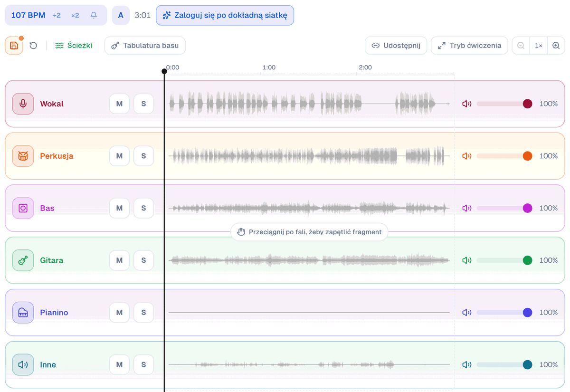
Task: Click the 107 BPM tempo value
Action: tap(28, 15)
